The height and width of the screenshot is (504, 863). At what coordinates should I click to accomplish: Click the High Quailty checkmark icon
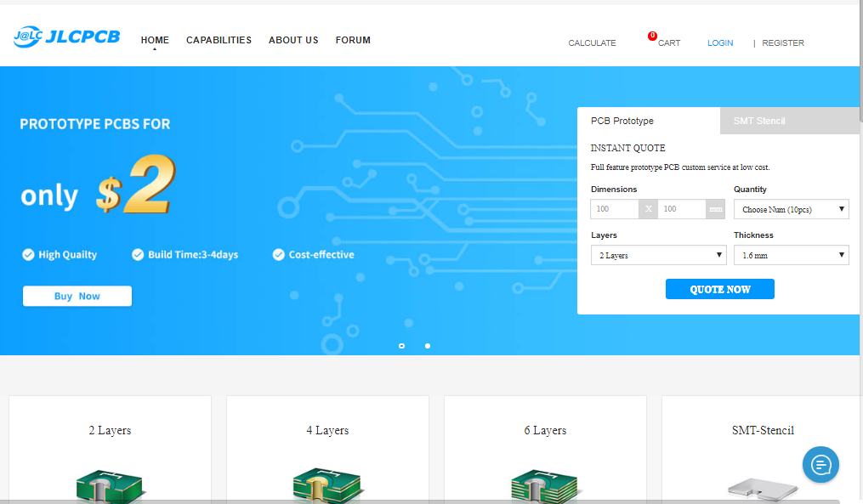tap(28, 254)
